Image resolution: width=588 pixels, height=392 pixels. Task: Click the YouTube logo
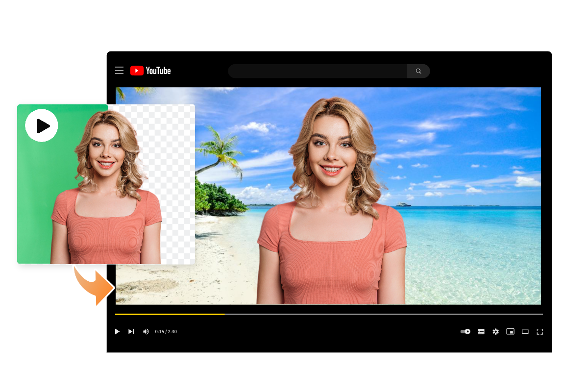pos(150,71)
